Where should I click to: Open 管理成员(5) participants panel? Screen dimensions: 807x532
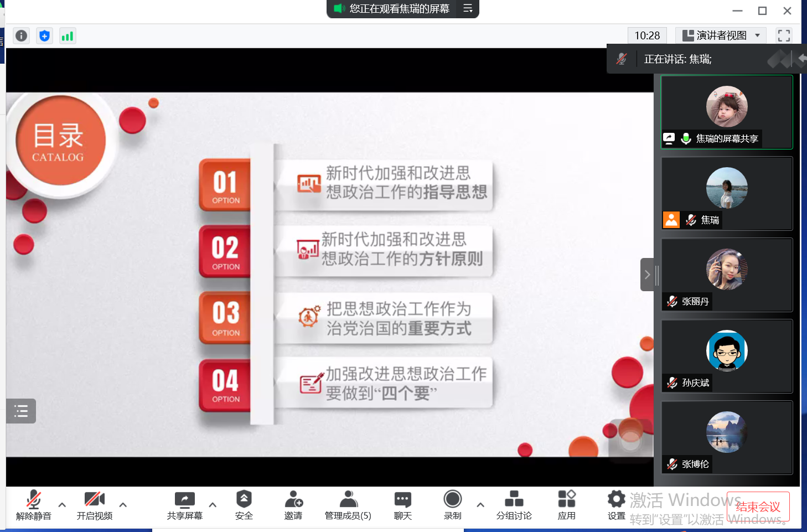point(348,505)
